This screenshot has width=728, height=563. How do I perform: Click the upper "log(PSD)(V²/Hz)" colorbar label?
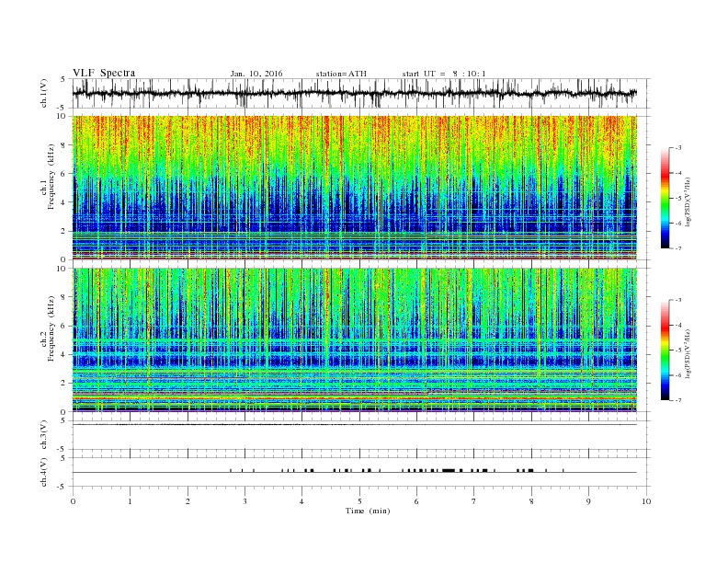click(x=688, y=201)
